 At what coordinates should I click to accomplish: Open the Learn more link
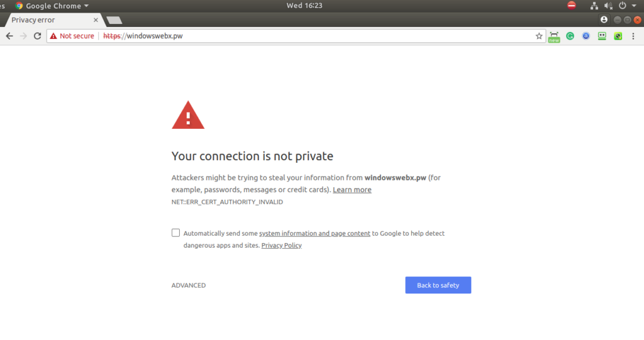click(x=352, y=190)
